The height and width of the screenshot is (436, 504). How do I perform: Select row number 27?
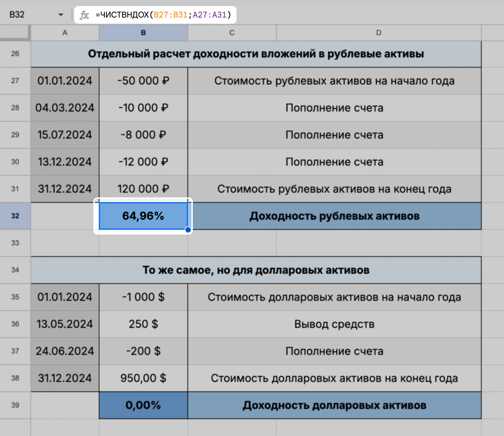pyautogui.click(x=15, y=80)
